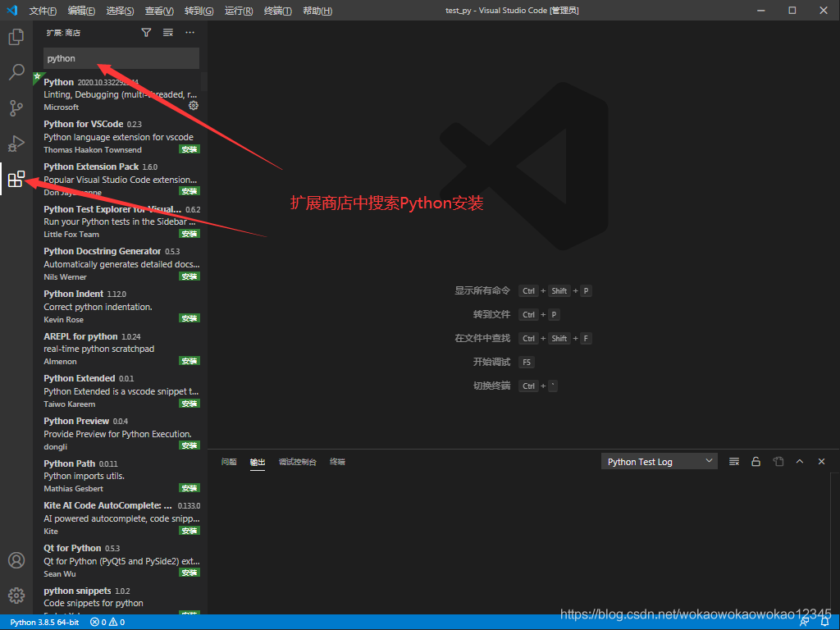Install Python Extension Pack
840x630 pixels.
(189, 191)
